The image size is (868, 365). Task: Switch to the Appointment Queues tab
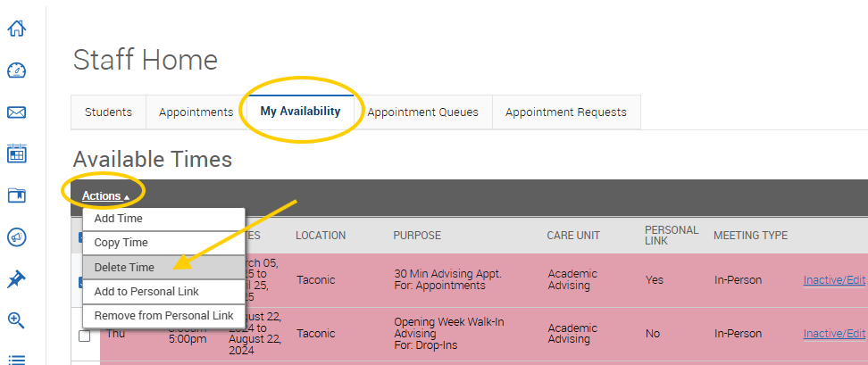point(422,112)
